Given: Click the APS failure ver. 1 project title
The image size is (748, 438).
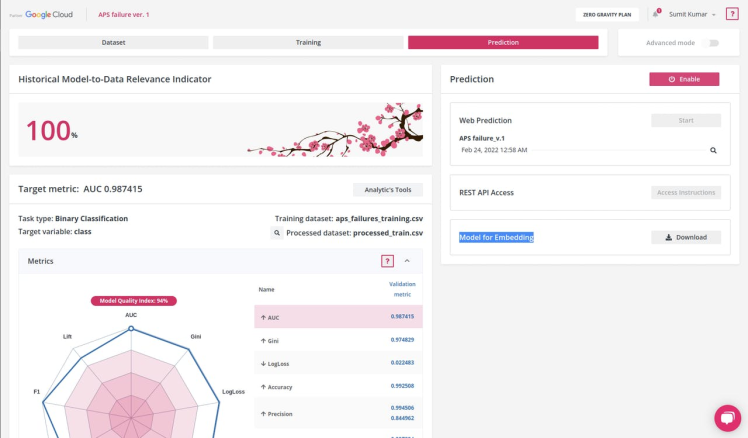Looking at the screenshot, I should point(124,14).
